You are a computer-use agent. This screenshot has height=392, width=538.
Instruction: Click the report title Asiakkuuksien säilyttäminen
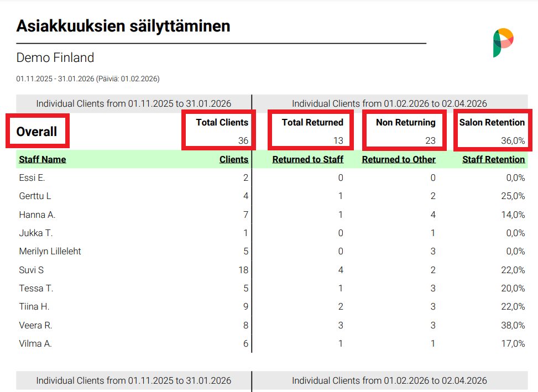(123, 25)
